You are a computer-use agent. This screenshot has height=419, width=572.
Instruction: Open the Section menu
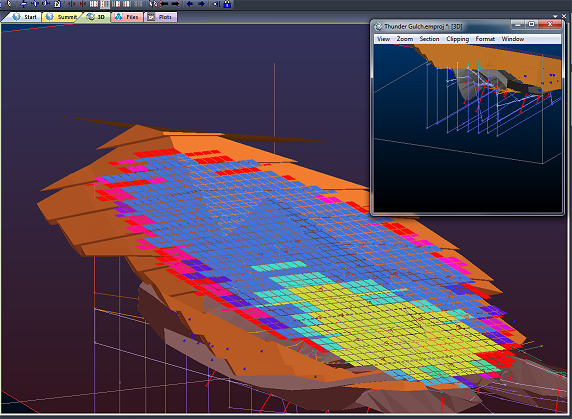[429, 39]
